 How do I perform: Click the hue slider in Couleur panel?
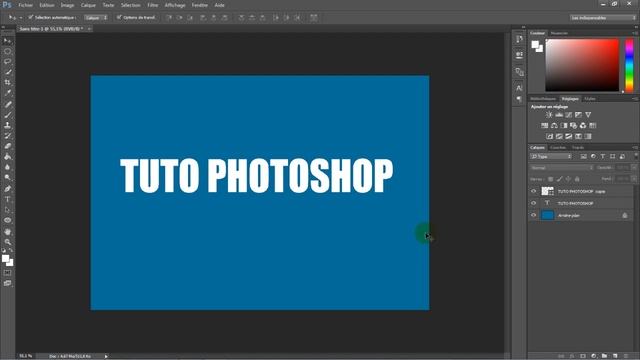click(x=629, y=65)
